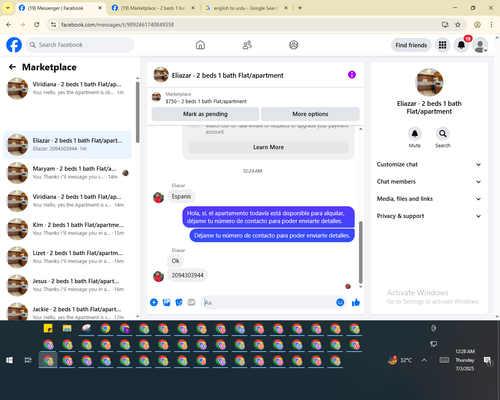Screen dimensions: 500x400
Task: Open Chrome menu three dots
Action: 491,24
